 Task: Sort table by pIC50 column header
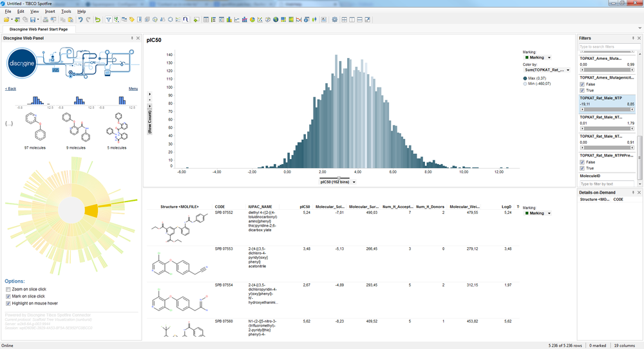click(x=305, y=207)
